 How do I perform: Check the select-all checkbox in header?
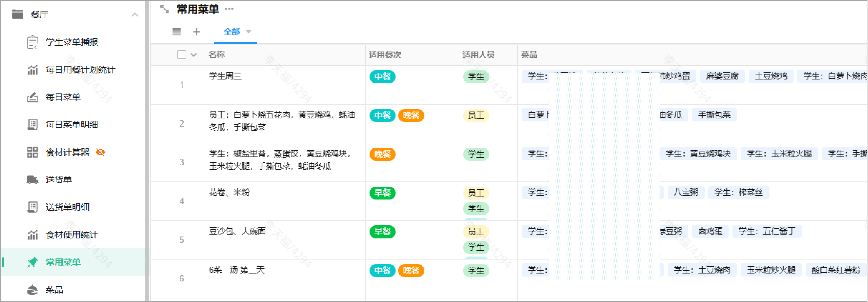(x=181, y=55)
